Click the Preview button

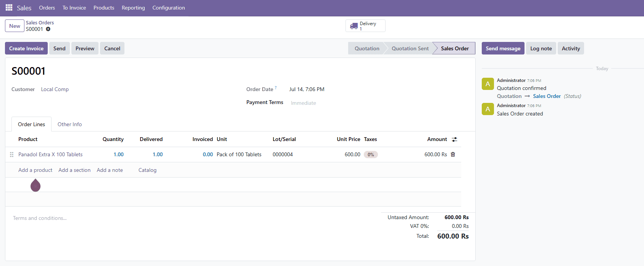(85, 48)
